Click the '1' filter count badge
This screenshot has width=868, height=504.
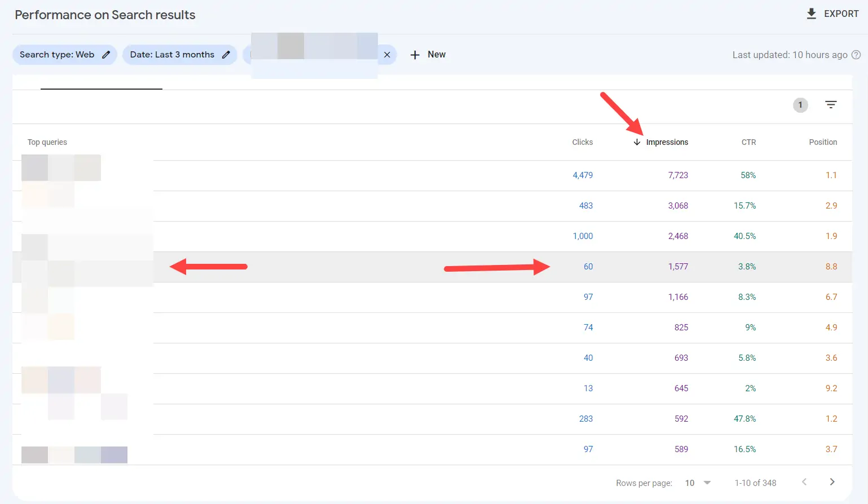(800, 105)
